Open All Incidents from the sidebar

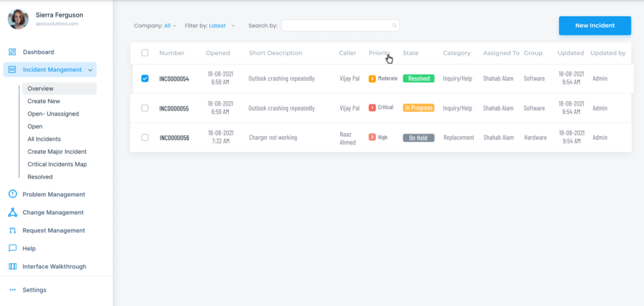click(44, 139)
